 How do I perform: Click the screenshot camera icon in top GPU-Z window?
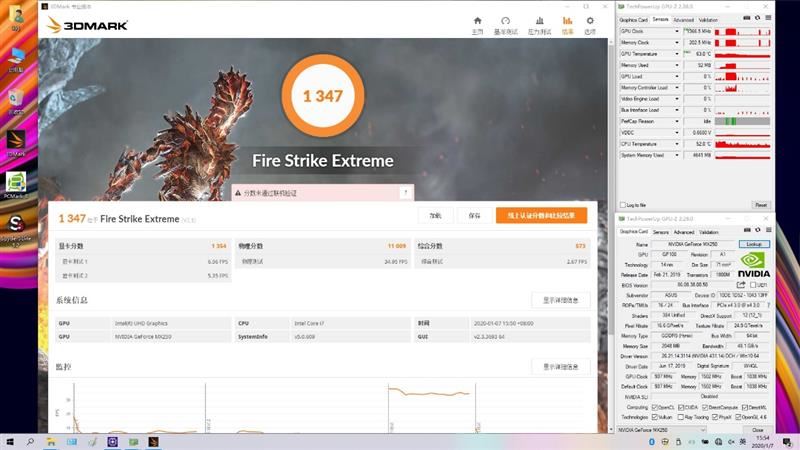[x=747, y=18]
